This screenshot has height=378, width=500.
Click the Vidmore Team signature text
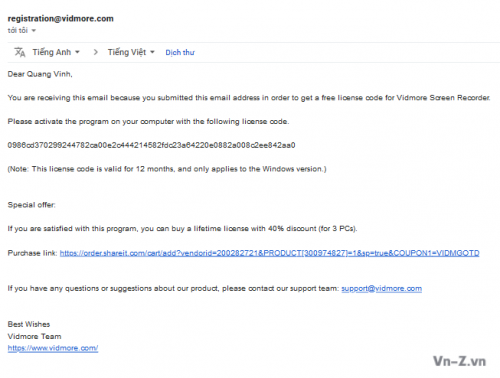pos(35,336)
